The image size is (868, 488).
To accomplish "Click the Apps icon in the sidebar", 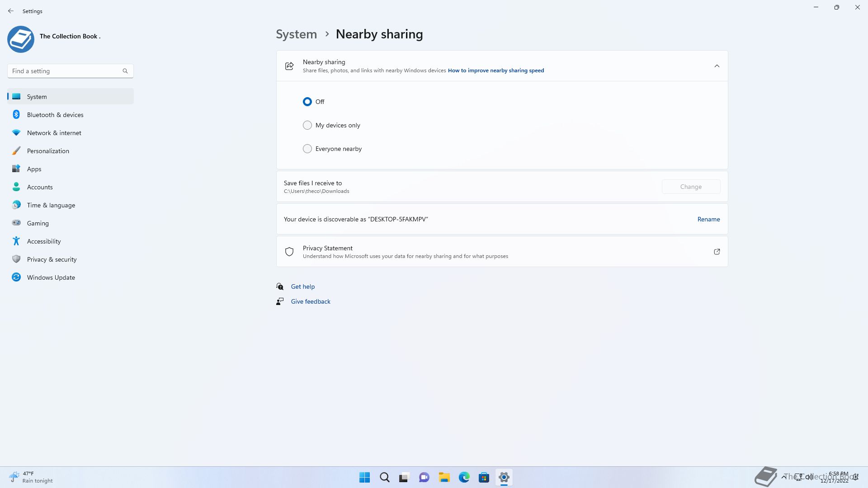I will 16,169.
